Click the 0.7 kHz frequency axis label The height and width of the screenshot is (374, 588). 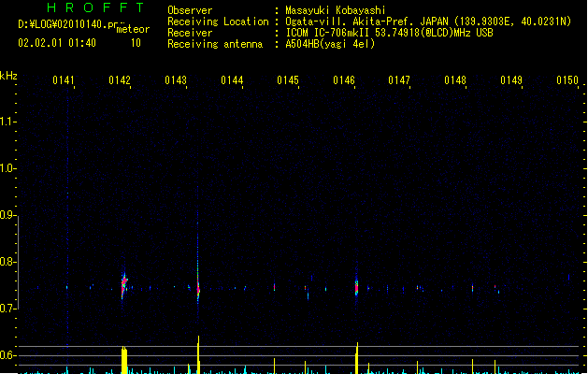point(7,309)
